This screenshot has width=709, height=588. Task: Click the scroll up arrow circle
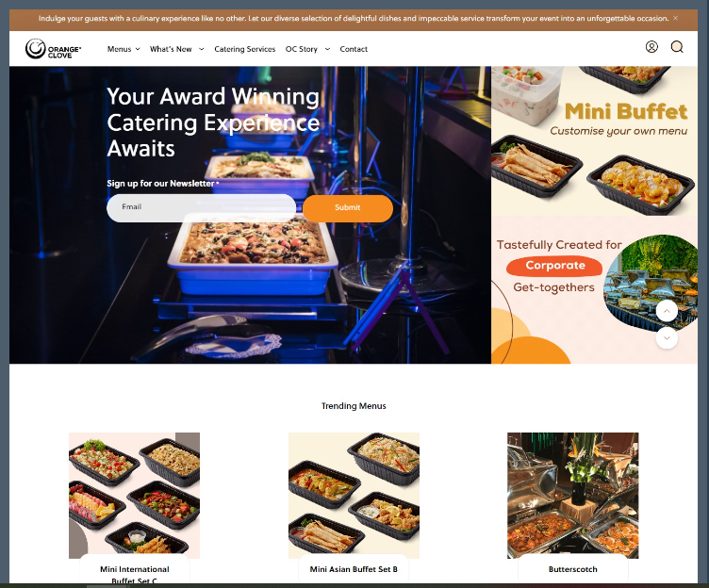pos(667,311)
